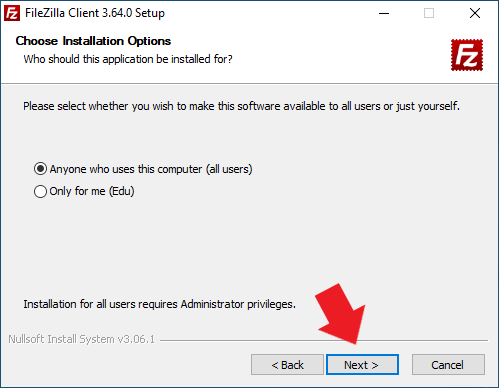Click the "Choose Installation Options" heading
499x388 pixels.
(x=93, y=41)
